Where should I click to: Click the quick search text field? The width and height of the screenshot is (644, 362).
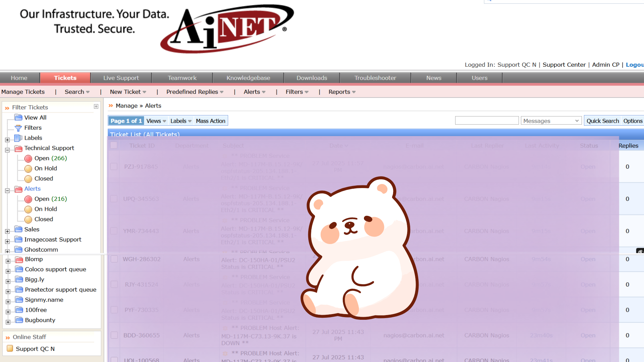[487, 121]
